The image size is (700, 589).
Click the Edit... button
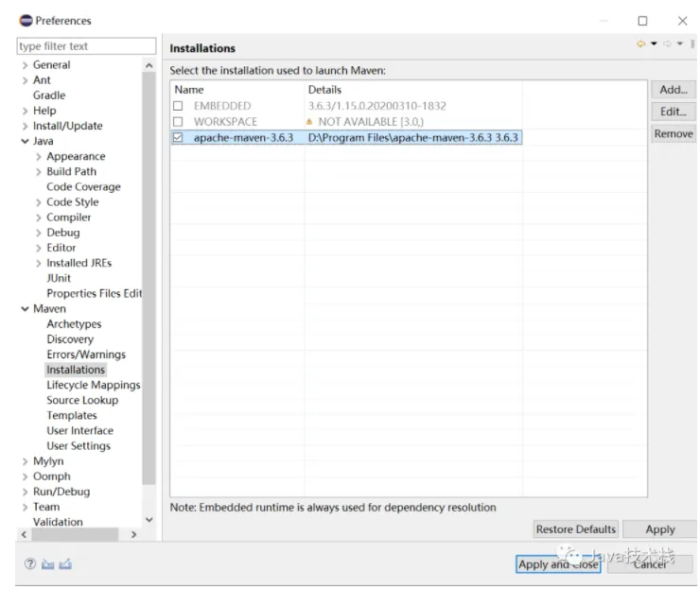tap(674, 112)
